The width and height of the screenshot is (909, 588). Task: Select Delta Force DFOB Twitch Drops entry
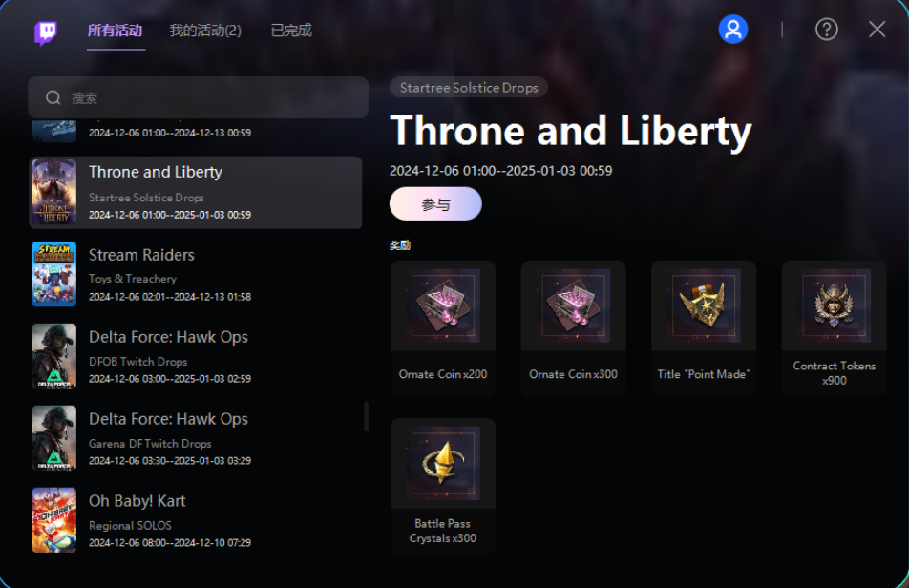tap(196, 356)
